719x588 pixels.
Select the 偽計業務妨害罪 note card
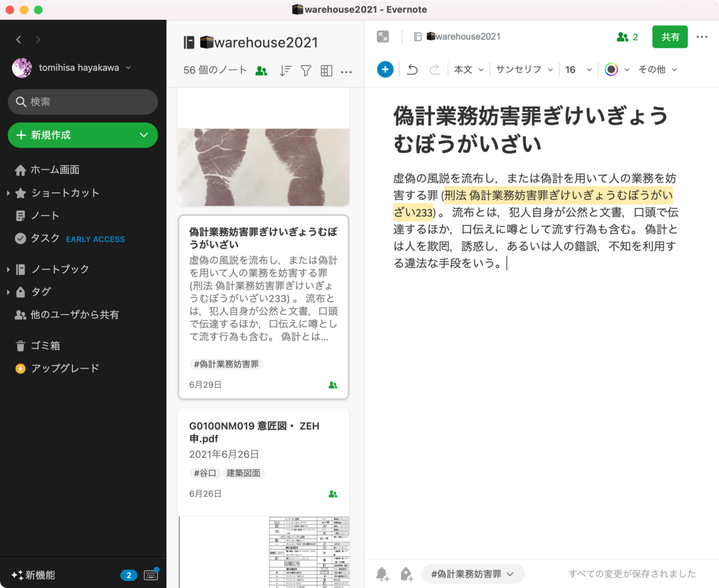coord(264,307)
